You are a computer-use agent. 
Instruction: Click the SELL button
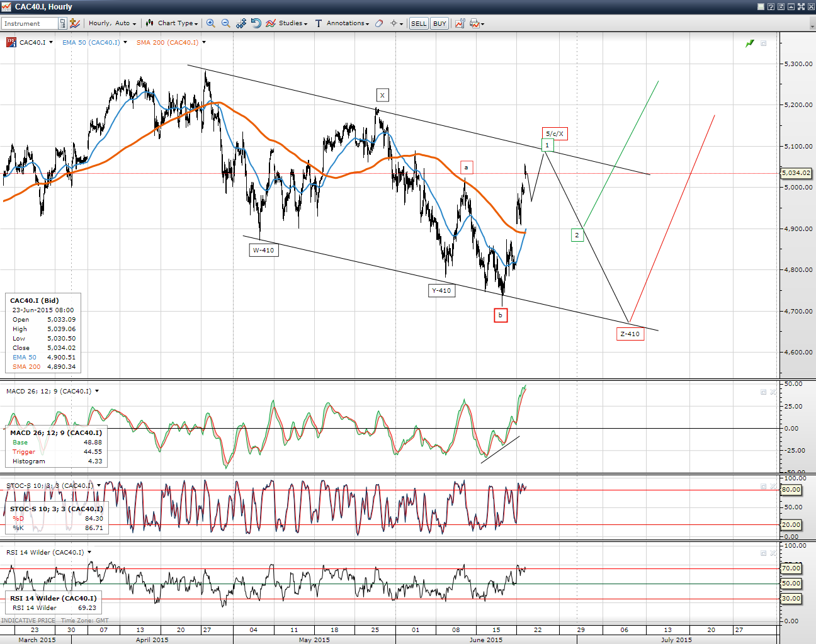click(x=419, y=23)
